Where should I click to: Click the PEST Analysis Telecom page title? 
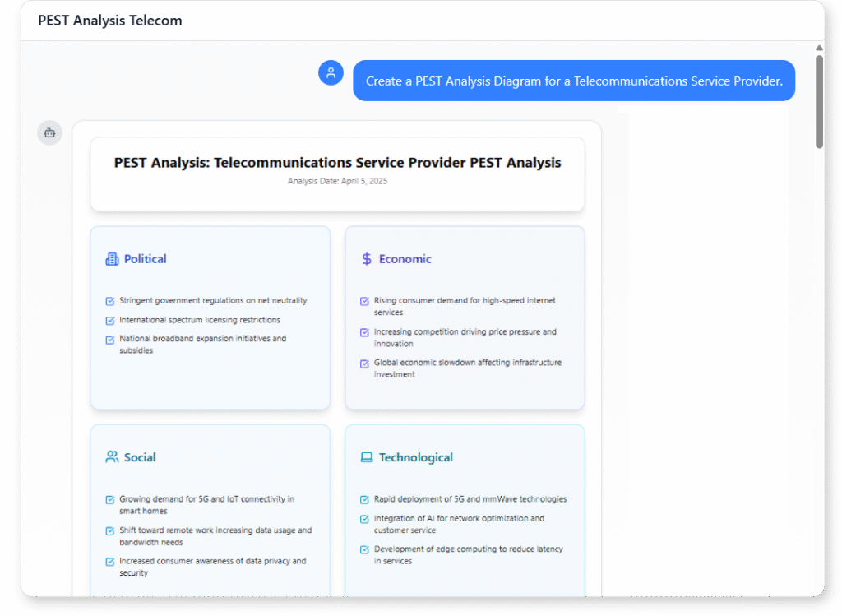(x=110, y=21)
